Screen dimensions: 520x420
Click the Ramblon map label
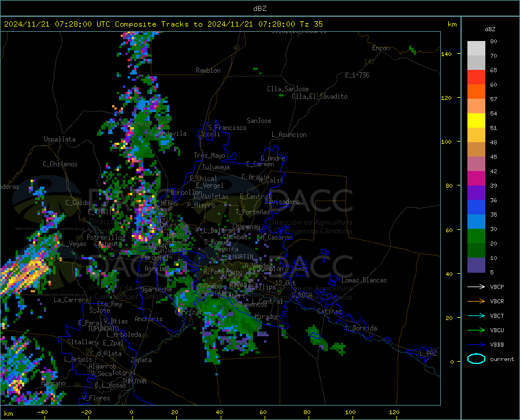coord(208,70)
